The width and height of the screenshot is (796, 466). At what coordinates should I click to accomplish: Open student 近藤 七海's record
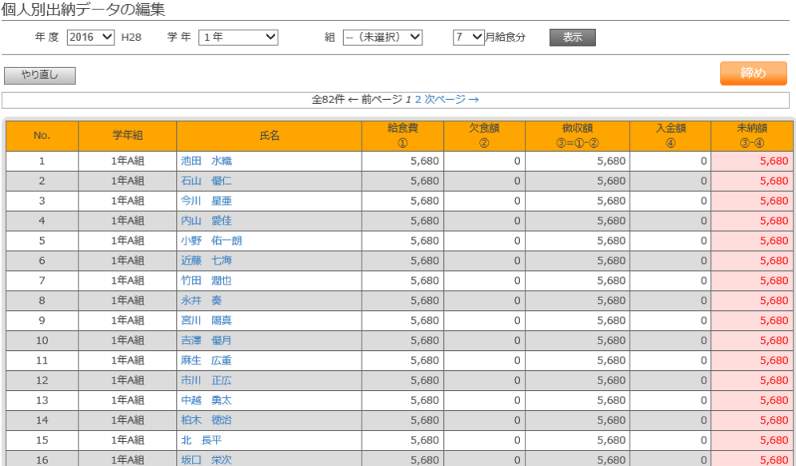point(206,260)
